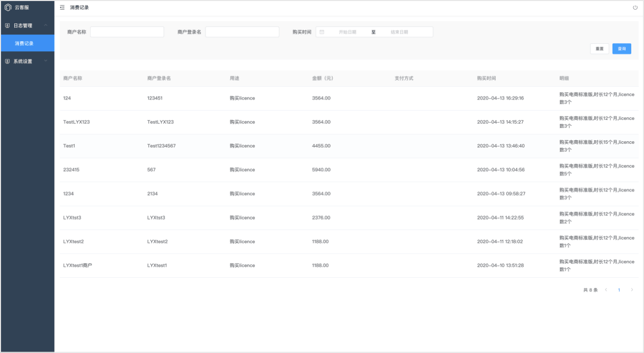Click purchase time 2020-04-13 14:15:27

click(x=500, y=122)
